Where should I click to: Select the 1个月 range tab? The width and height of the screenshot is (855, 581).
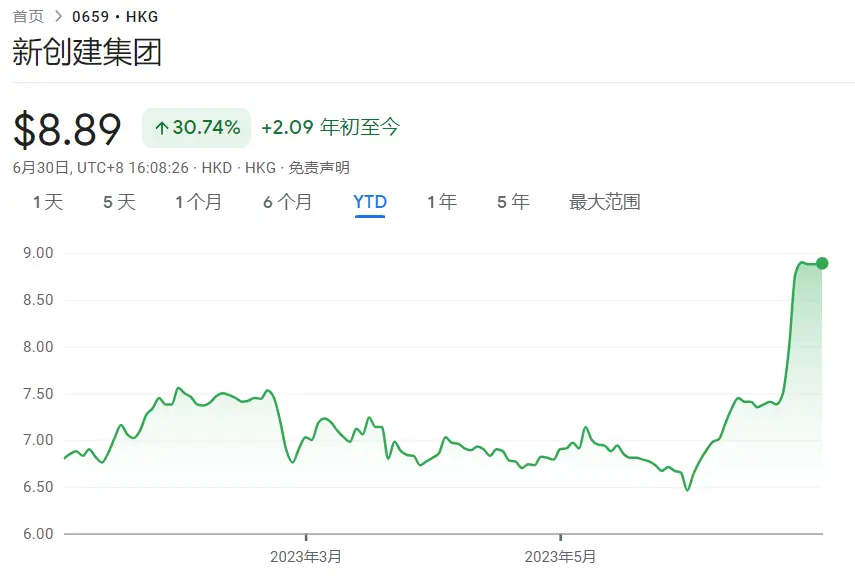pos(198,202)
